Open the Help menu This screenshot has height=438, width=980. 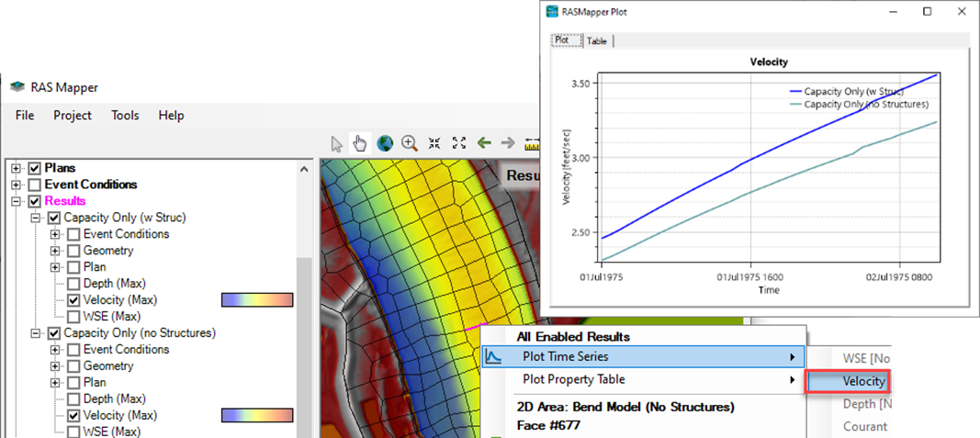[171, 116]
